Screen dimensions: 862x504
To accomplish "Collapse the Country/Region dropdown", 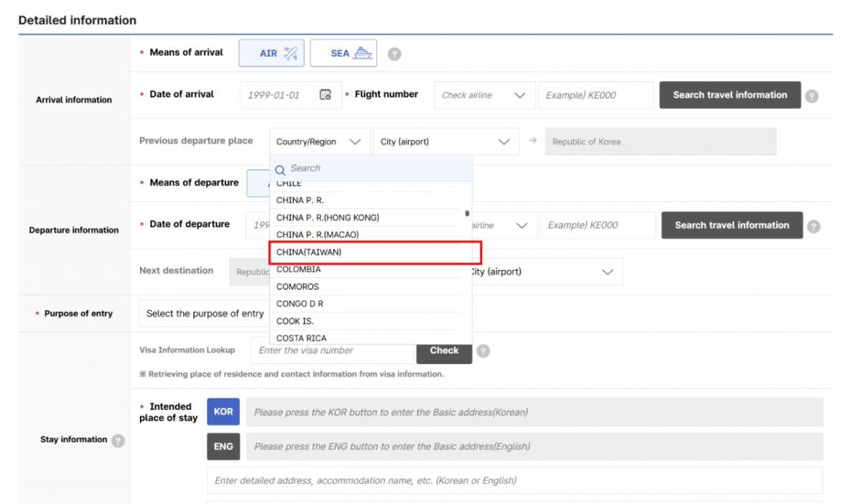I will (x=319, y=141).
